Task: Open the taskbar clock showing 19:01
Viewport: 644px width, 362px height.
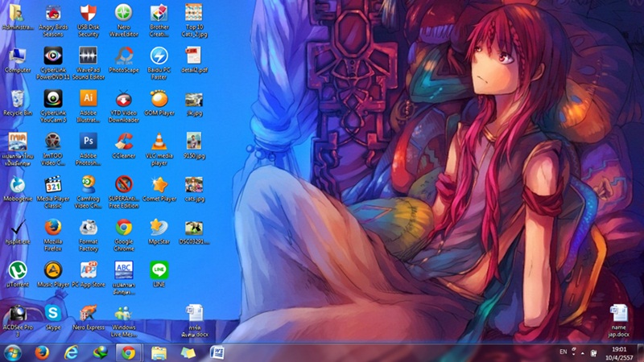Action: coord(619,353)
